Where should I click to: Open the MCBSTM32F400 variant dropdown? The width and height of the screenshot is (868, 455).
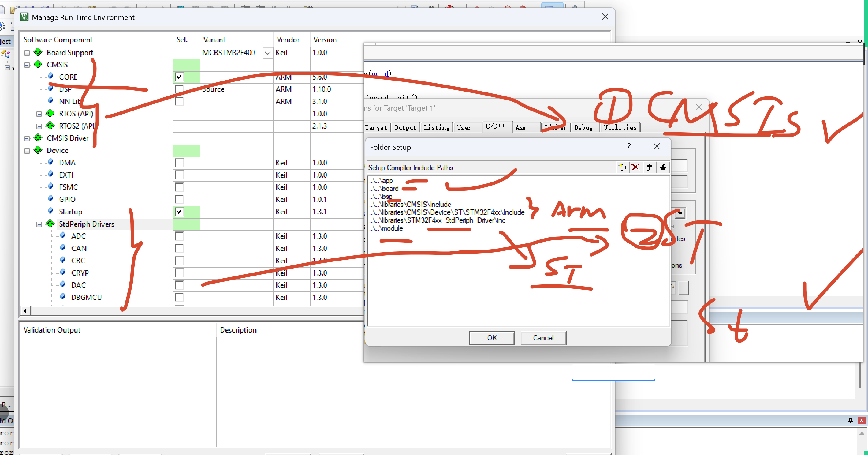coord(267,53)
